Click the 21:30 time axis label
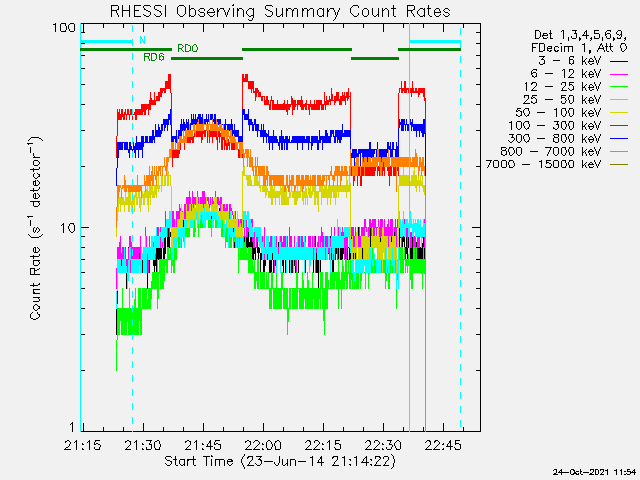This screenshot has height=480, width=640. 143,445
